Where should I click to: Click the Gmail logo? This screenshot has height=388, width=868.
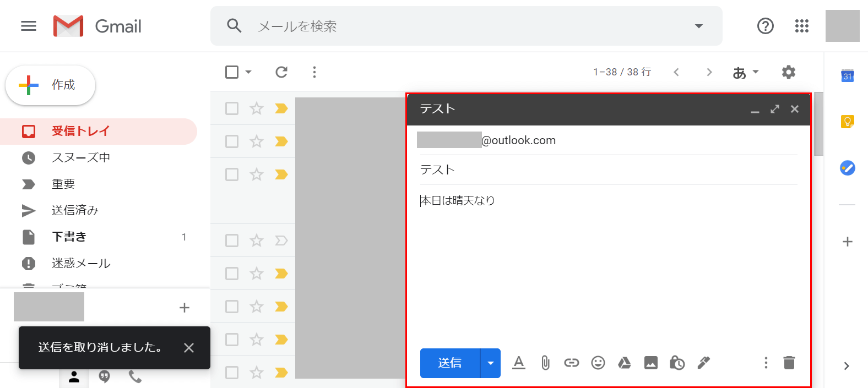pos(97,26)
